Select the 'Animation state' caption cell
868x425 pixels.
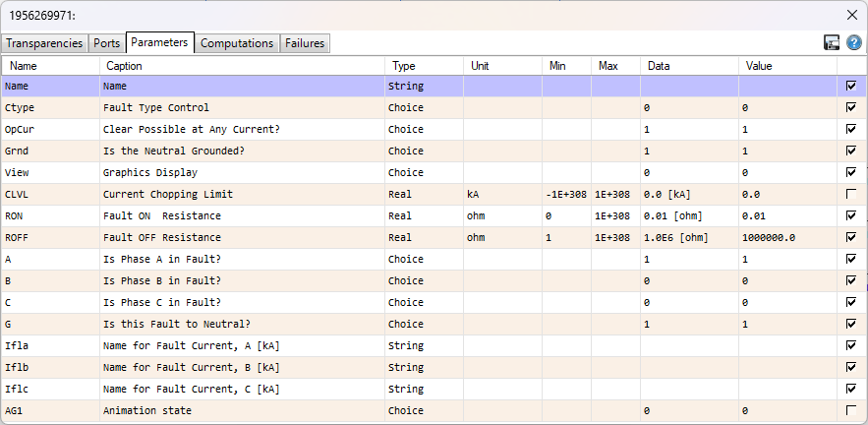243,410
